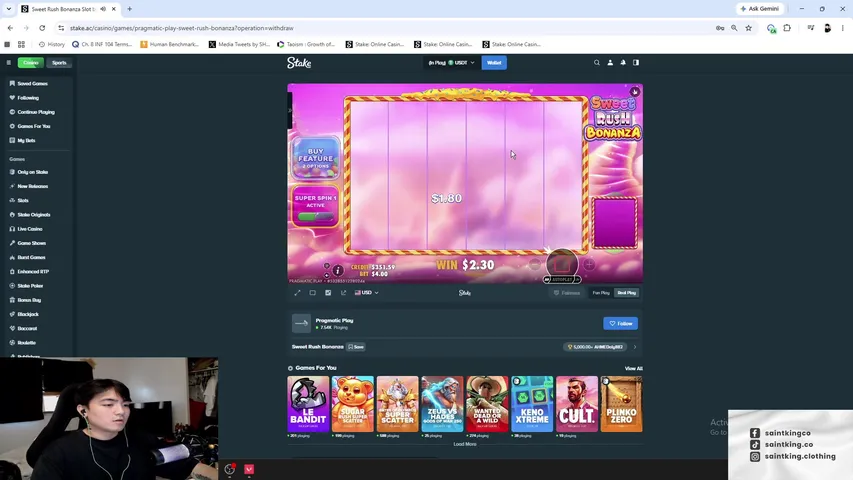Viewport: 853px width, 480px height.
Task: Open Continue Playing in the sidebar
Action: point(36,112)
